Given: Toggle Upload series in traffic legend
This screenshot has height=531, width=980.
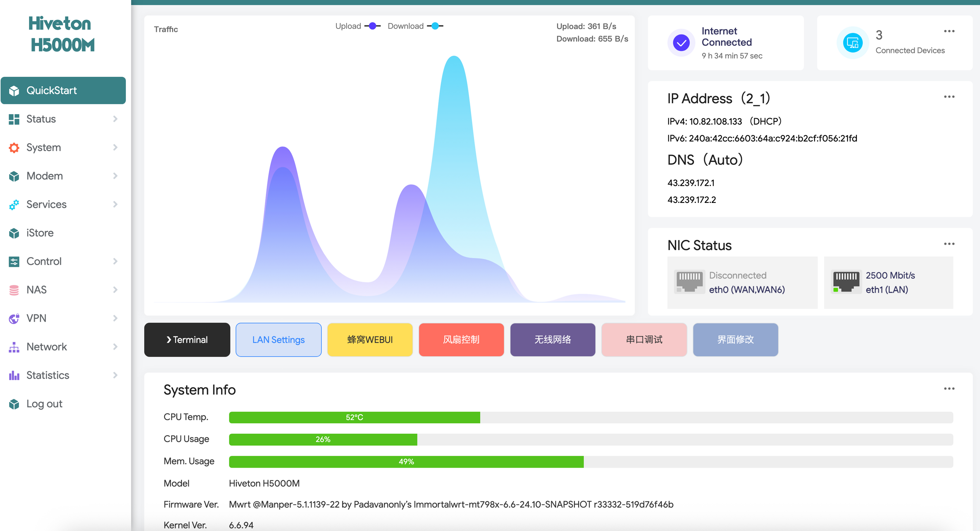Looking at the screenshot, I should (x=357, y=26).
